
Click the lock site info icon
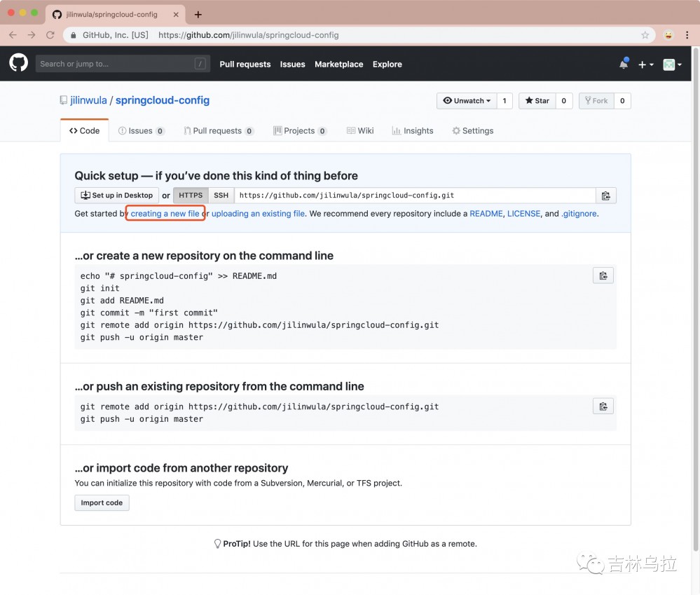pos(73,35)
